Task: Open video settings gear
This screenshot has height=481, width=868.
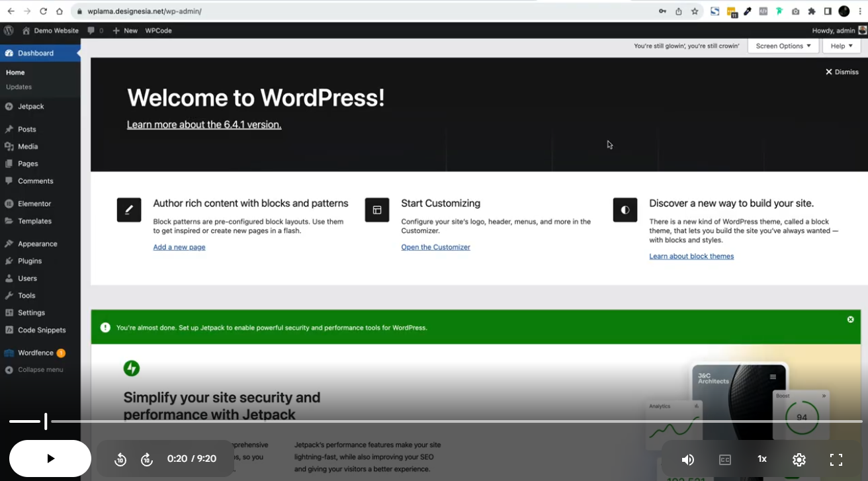Action: click(x=799, y=459)
